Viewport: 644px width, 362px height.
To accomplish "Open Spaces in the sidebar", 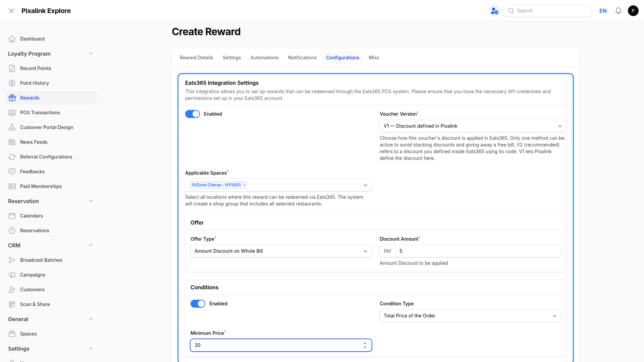I will 51,334.
